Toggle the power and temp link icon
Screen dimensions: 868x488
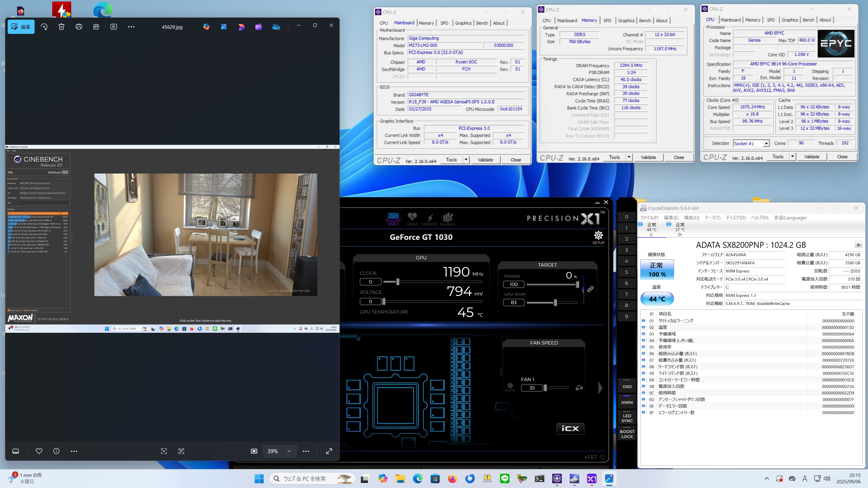coord(590,289)
